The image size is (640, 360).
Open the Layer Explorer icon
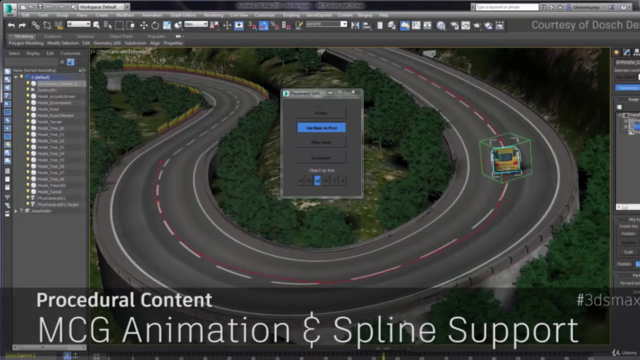coord(392,26)
